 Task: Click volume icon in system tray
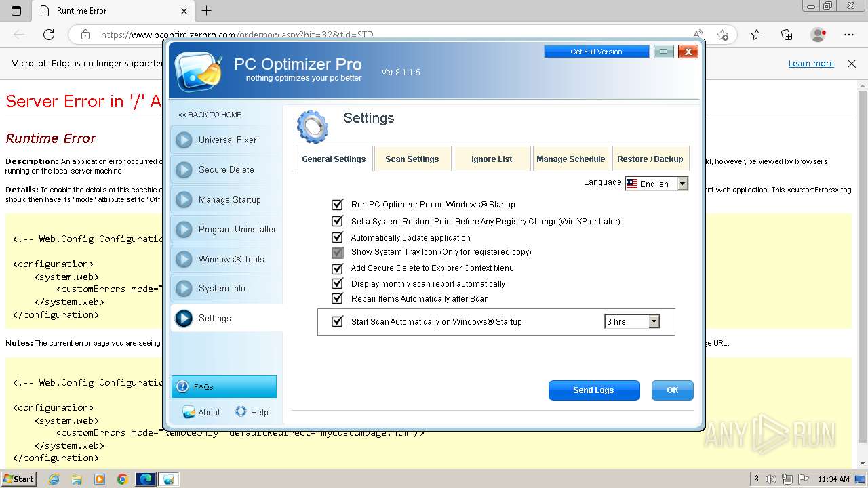771,479
